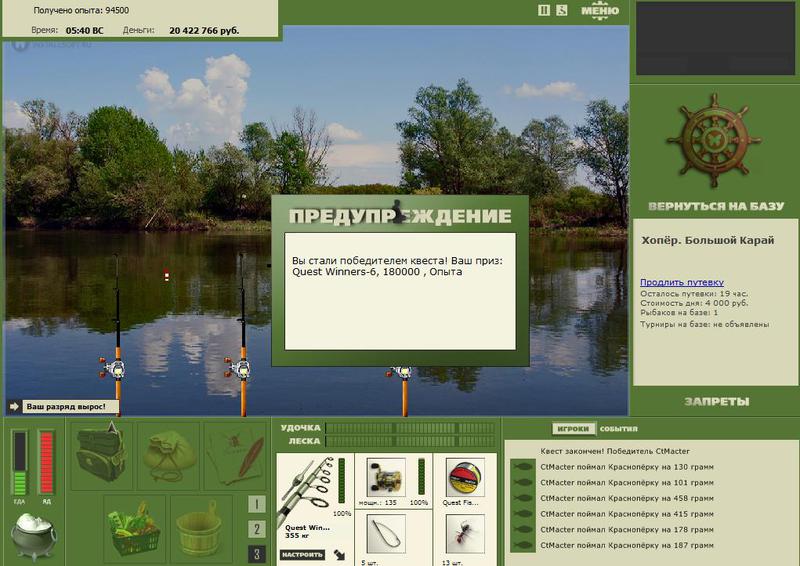Image resolution: width=800 pixels, height=566 pixels.
Task: Click the 'Ваш разряд вырос!' notification
Action: tap(70, 407)
